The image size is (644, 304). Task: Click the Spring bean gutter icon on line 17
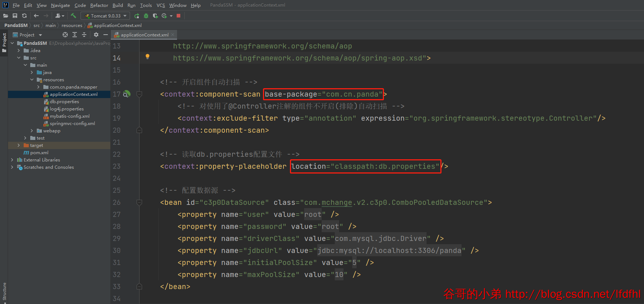tap(126, 94)
